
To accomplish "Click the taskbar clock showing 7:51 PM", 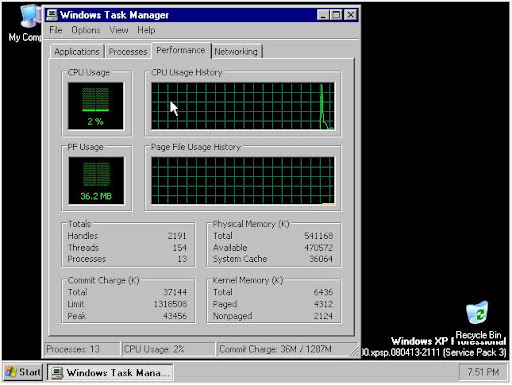I will coord(483,372).
